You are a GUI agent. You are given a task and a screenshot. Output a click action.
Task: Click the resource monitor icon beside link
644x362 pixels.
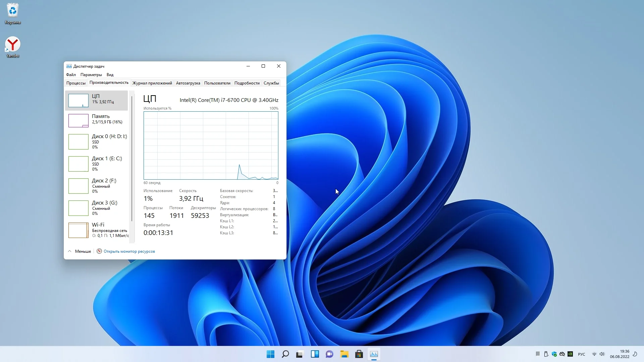(99, 251)
